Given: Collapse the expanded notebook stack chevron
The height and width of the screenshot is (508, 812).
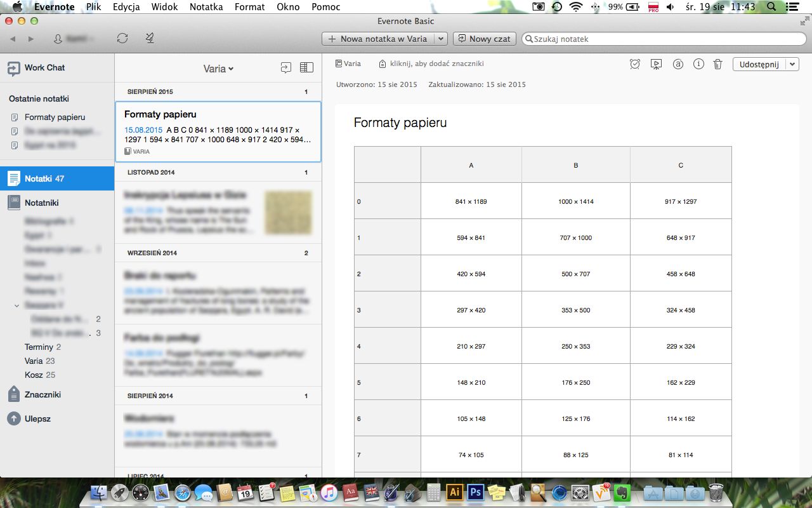Looking at the screenshot, I should (17, 305).
